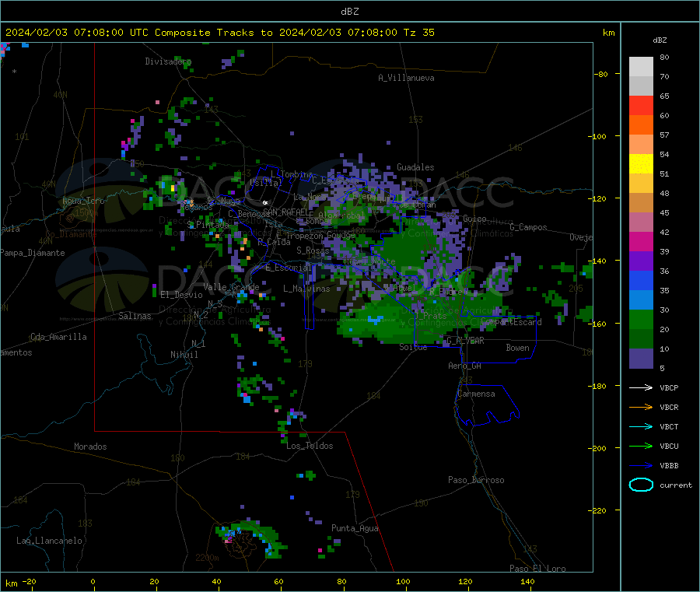The width and height of the screenshot is (700, 592).
Task: Click the Punta_Agua place label
Action: point(355,528)
